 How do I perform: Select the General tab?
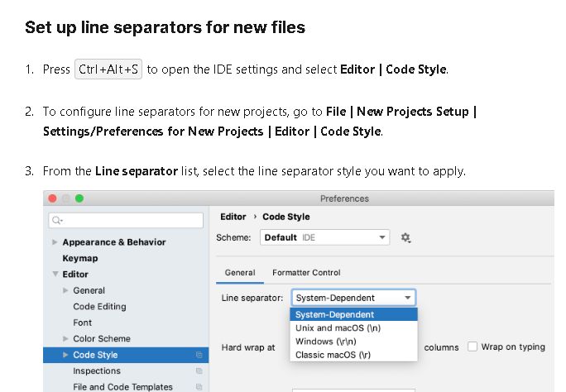click(x=240, y=272)
